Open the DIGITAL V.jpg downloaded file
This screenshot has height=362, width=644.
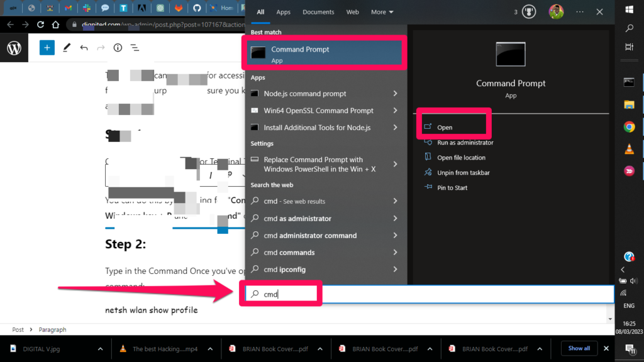[x=41, y=349]
